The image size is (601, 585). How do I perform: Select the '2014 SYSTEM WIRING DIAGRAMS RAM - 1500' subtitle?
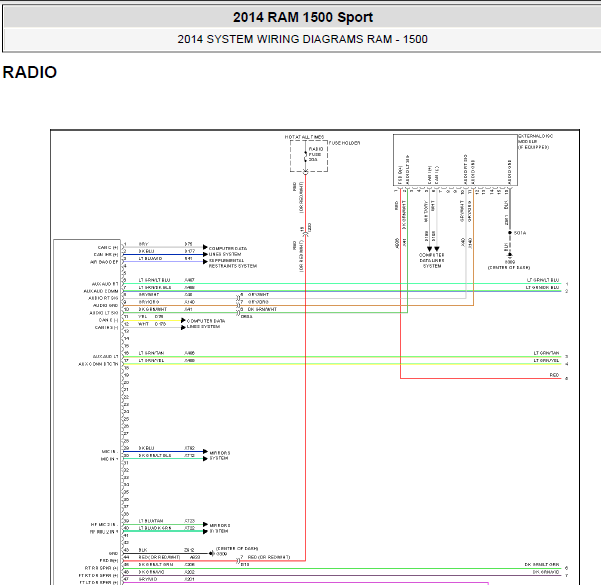click(302, 39)
